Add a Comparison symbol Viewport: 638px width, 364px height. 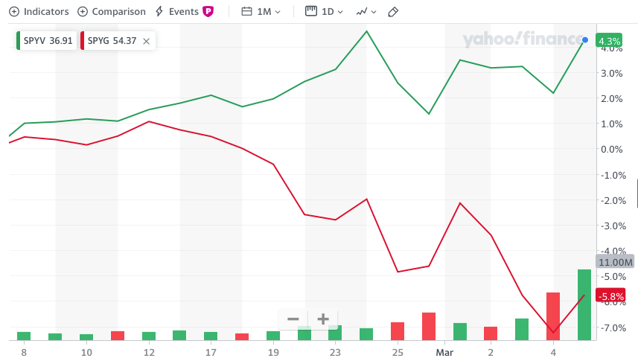[x=111, y=12]
